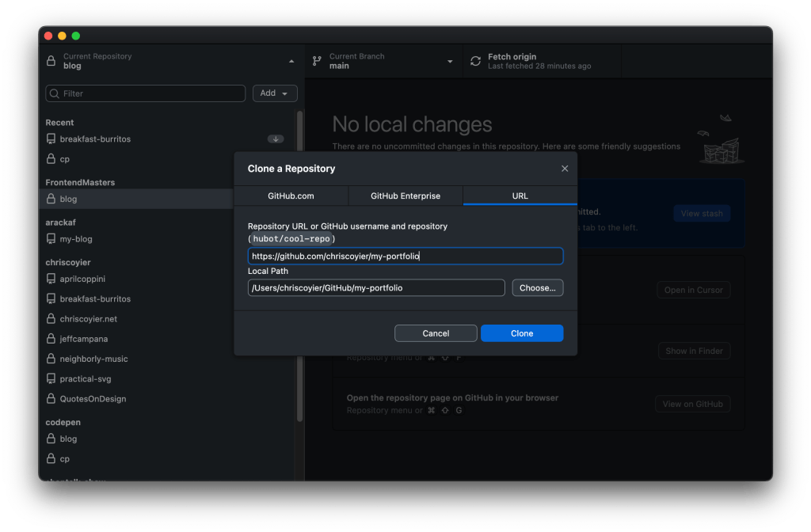Image resolution: width=811 pixels, height=532 pixels.
Task: Click the Clone button
Action: pos(522,332)
